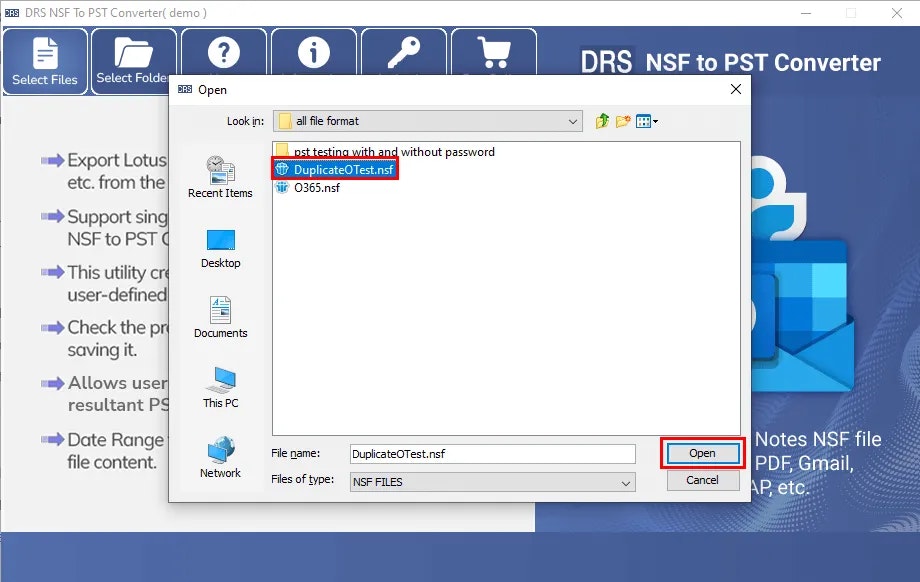This screenshot has width=920, height=582.
Task: Create a new folder icon in Open dialog
Action: (x=623, y=121)
